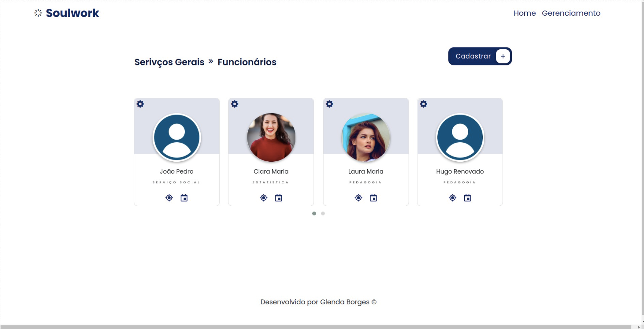The height and width of the screenshot is (329, 644).
Task: Click the name Hugo Renovado
Action: [x=460, y=171]
